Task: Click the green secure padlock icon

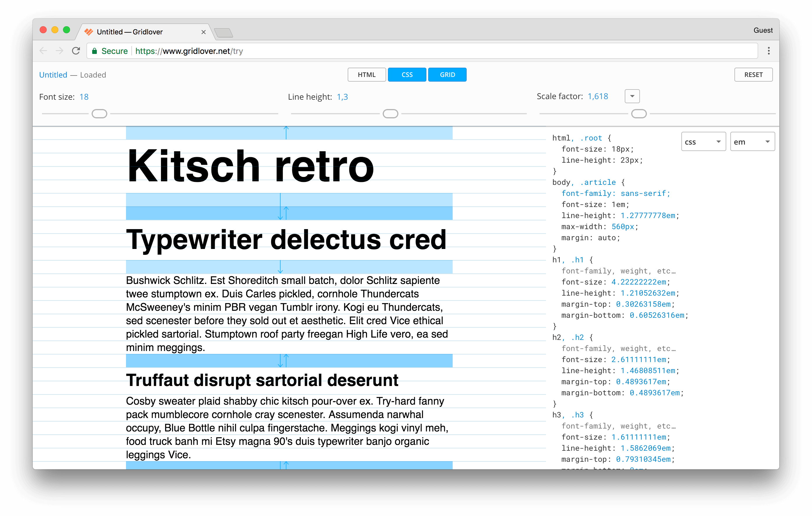Action: (x=94, y=51)
